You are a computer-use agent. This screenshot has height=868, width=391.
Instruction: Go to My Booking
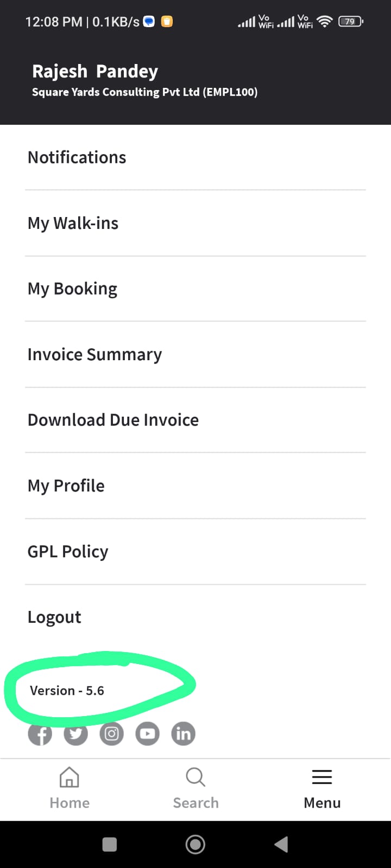click(x=73, y=289)
